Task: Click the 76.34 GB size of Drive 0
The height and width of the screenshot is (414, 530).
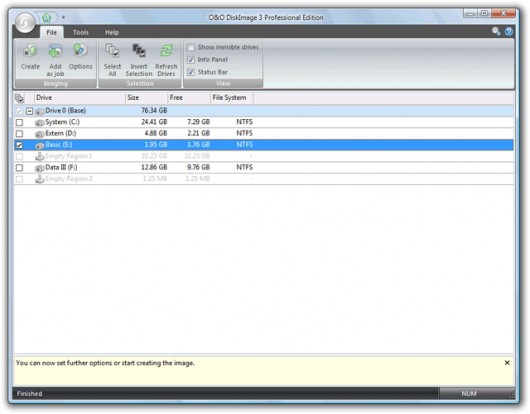Action: [154, 111]
